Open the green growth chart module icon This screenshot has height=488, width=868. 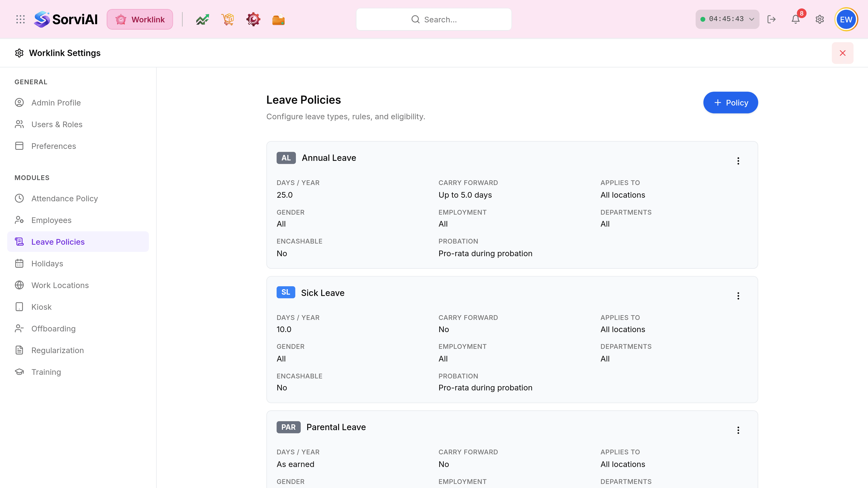(x=203, y=19)
